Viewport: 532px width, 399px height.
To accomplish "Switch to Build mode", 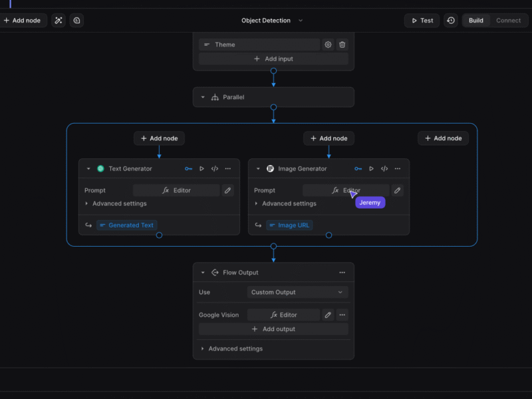I will 476,21.
